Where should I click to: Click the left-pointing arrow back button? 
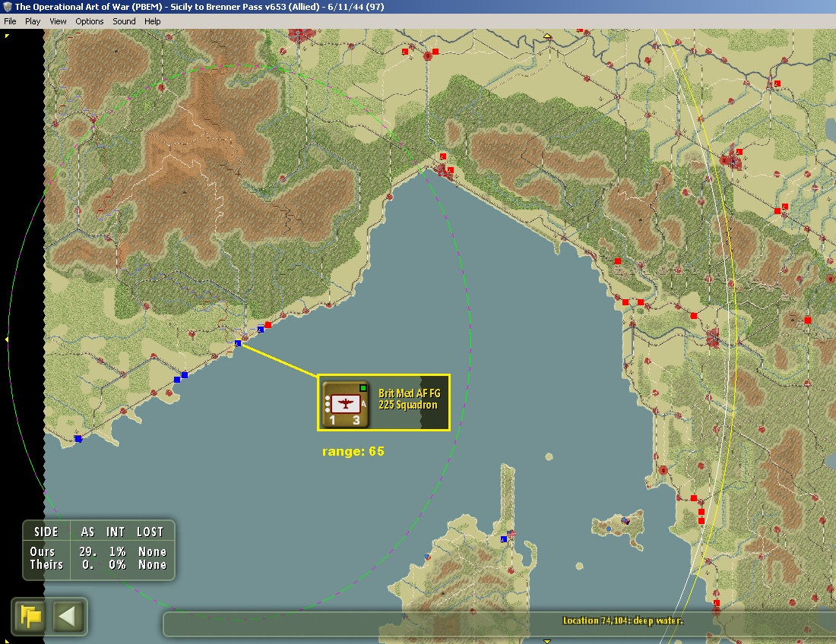click(x=68, y=617)
